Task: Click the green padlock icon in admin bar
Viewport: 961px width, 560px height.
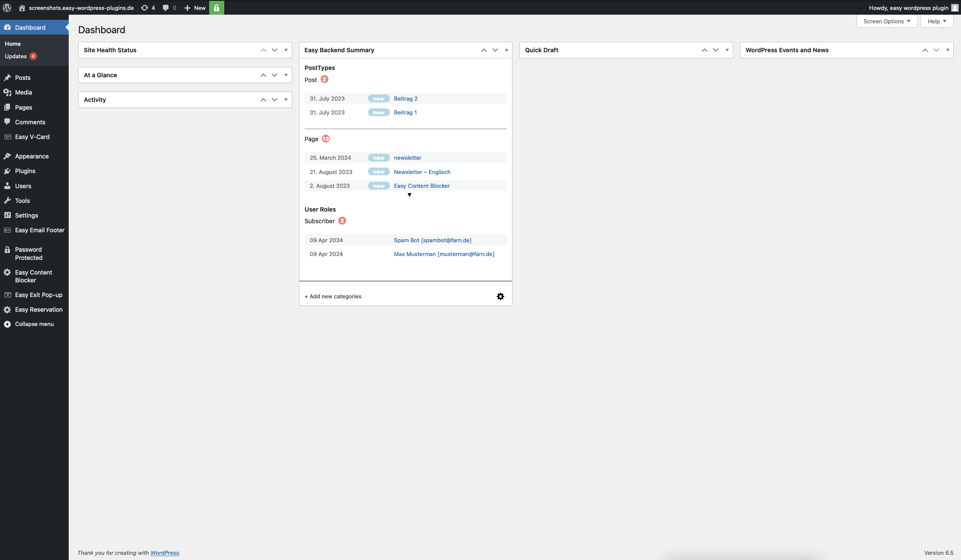Action: point(216,8)
